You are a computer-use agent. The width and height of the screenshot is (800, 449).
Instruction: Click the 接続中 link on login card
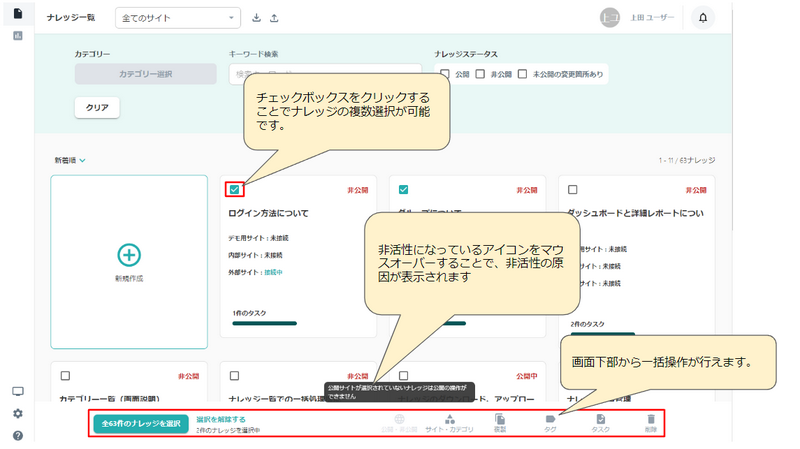pyautogui.click(x=273, y=272)
